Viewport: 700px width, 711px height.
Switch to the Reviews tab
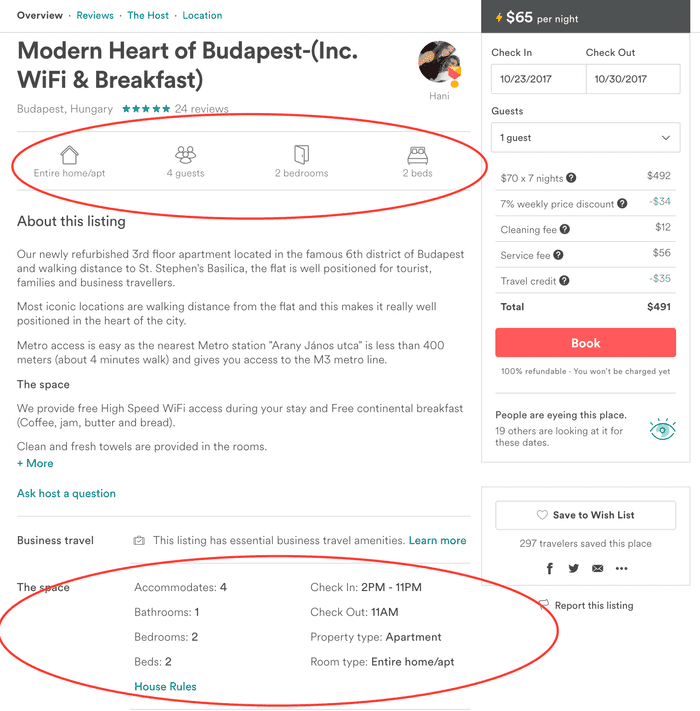(95, 15)
